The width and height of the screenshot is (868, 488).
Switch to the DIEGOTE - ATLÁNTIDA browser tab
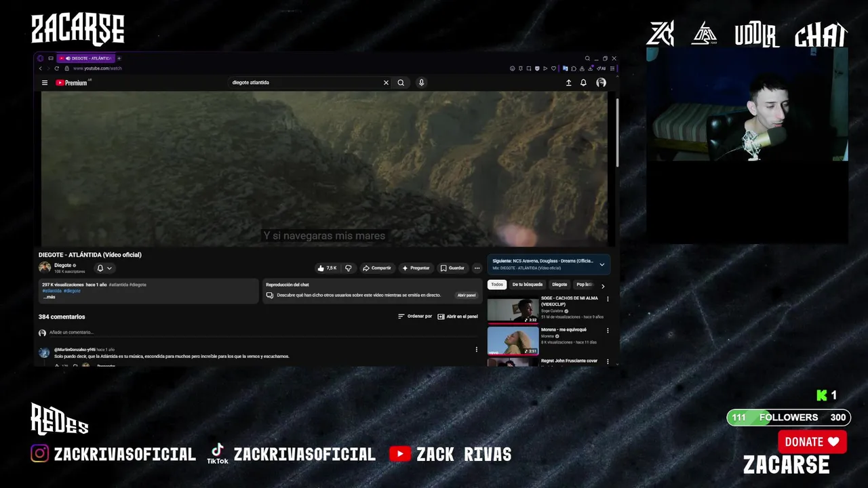[85, 58]
